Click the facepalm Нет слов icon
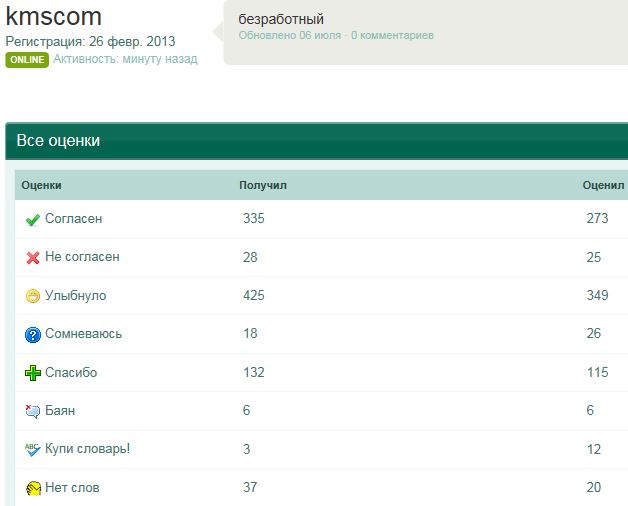 click(33, 488)
